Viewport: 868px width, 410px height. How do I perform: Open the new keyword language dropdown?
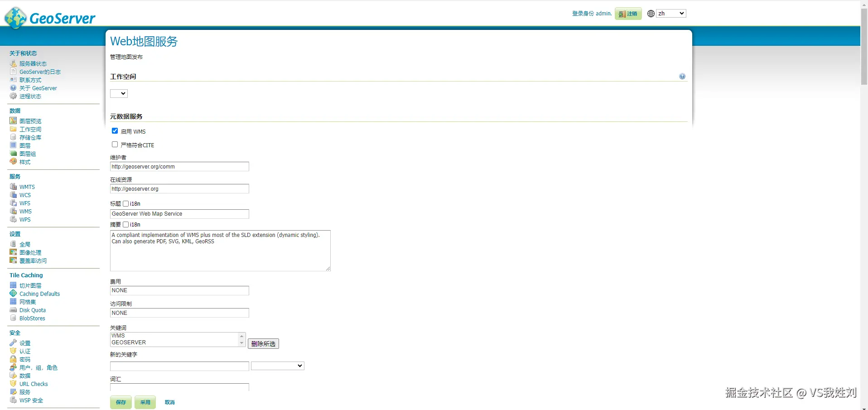pos(277,366)
